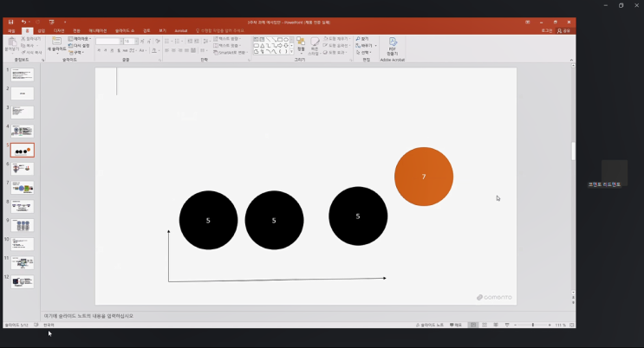This screenshot has height=348, width=644.
Task: Open the Shape Fill dropdown
Action: pos(336,39)
